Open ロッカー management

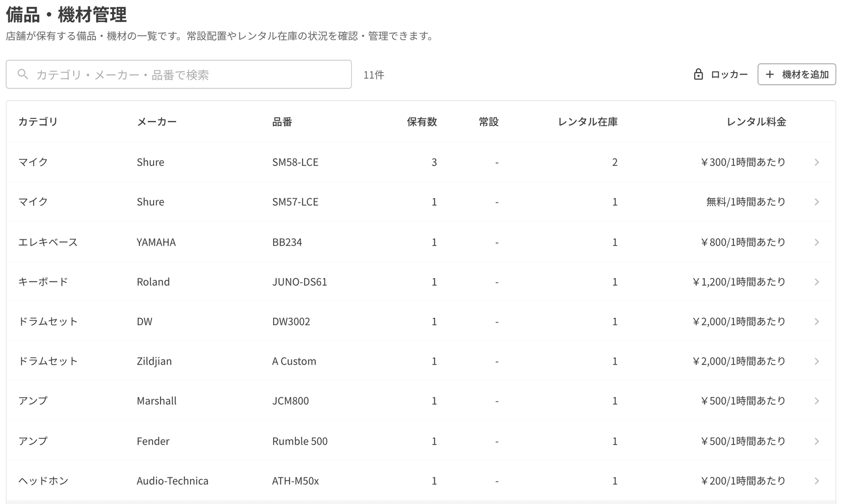[720, 74]
